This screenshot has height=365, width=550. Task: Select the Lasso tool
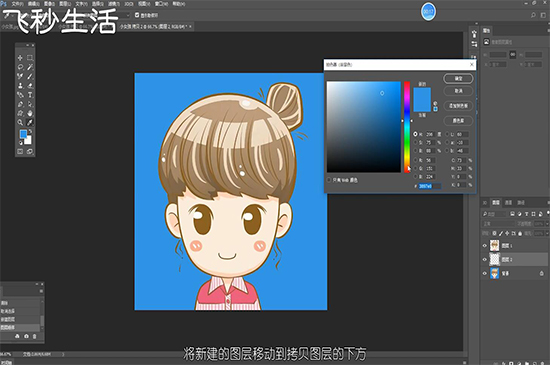pyautogui.click(x=20, y=67)
